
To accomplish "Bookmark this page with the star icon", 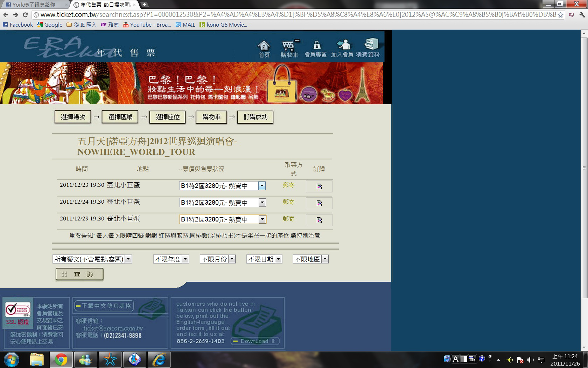I will pos(561,15).
